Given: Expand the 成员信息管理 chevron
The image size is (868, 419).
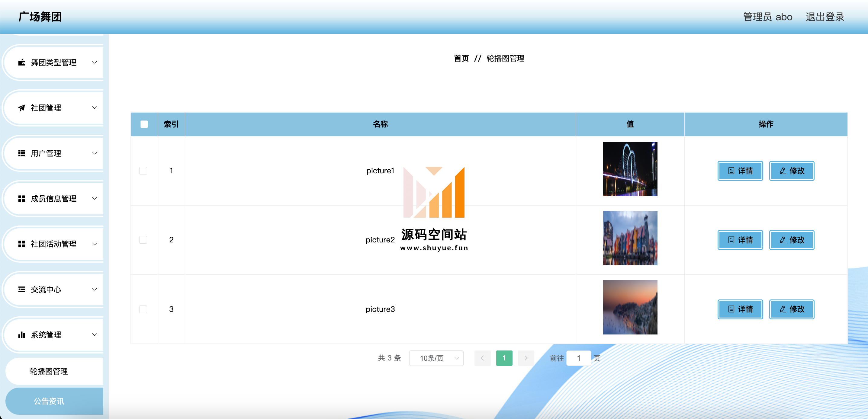Looking at the screenshot, I should point(95,199).
